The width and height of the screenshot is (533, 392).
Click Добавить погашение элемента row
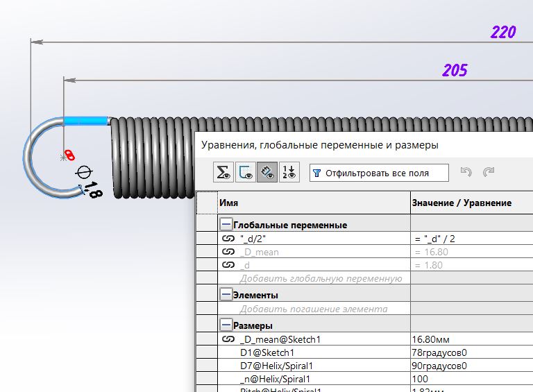(x=313, y=309)
